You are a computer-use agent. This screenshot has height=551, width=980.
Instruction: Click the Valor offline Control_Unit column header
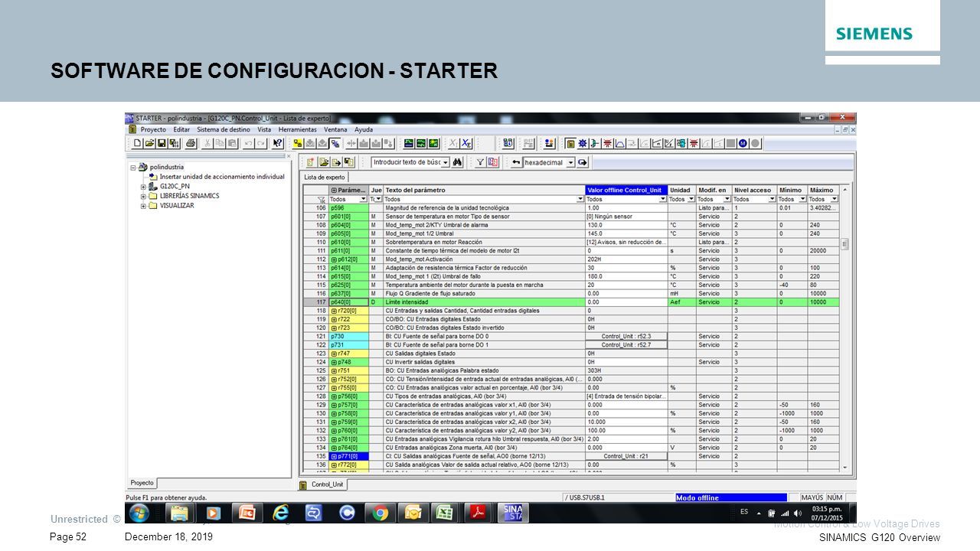(x=626, y=190)
